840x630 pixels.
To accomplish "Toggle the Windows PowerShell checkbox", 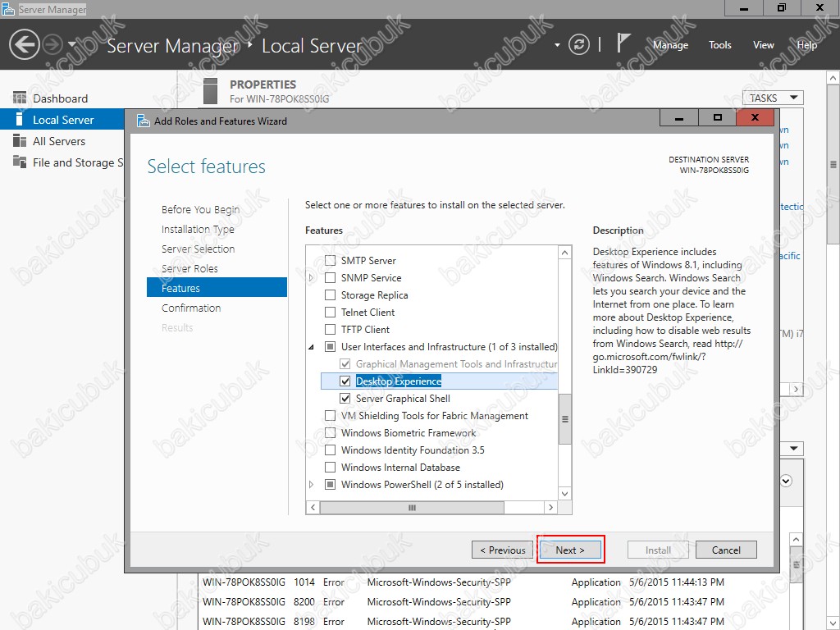I will 331,484.
